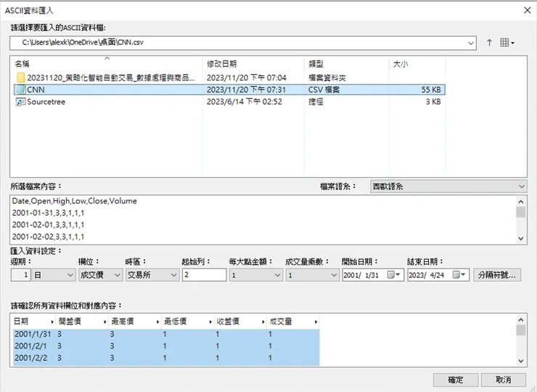Viewport: 537px width, 392px height.
Task: Open the 成交量 column mapping arrow
Action: click(316, 322)
